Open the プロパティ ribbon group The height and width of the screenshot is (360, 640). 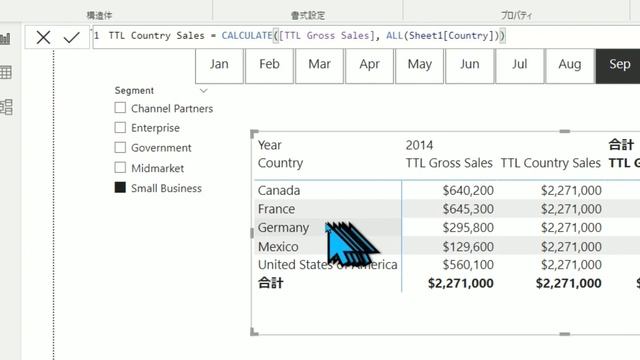(516, 16)
